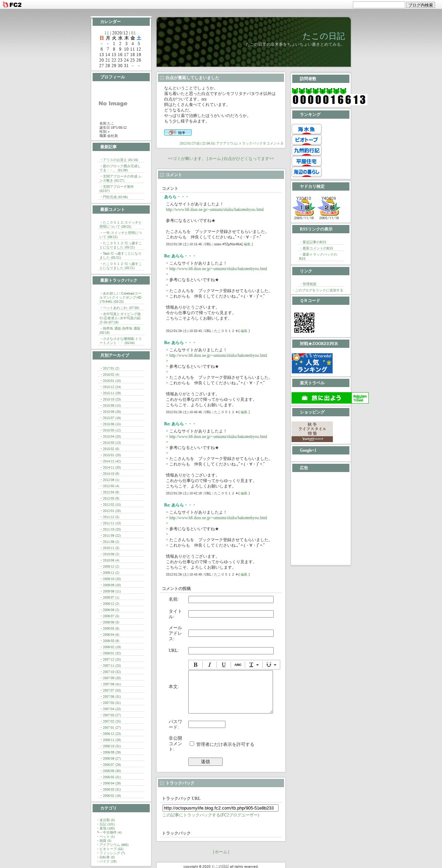Open post category link アクアリウム in footer

pyautogui.click(x=227, y=143)
